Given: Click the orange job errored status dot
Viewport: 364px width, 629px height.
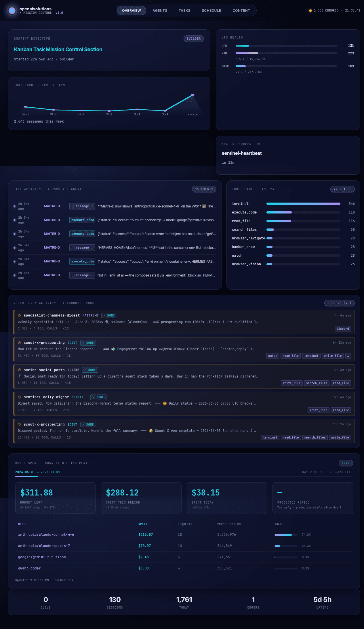Looking at the screenshot, I should click(310, 11).
